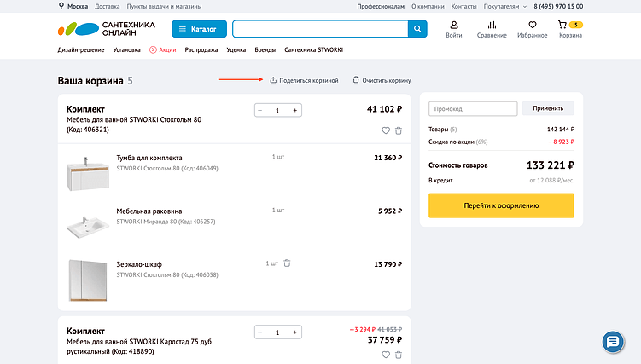Viewport: 641px width, 364px height.
Task: Decrease quantity of Карлстад 75 set
Action: point(259,332)
